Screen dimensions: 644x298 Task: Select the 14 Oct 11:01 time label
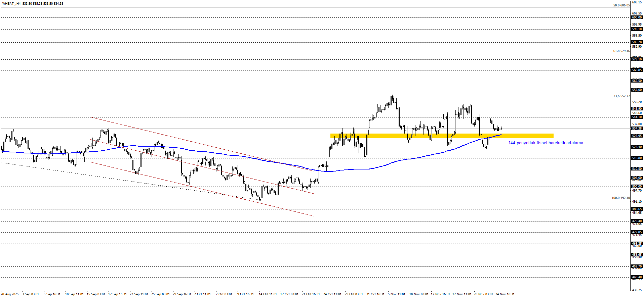268,294
